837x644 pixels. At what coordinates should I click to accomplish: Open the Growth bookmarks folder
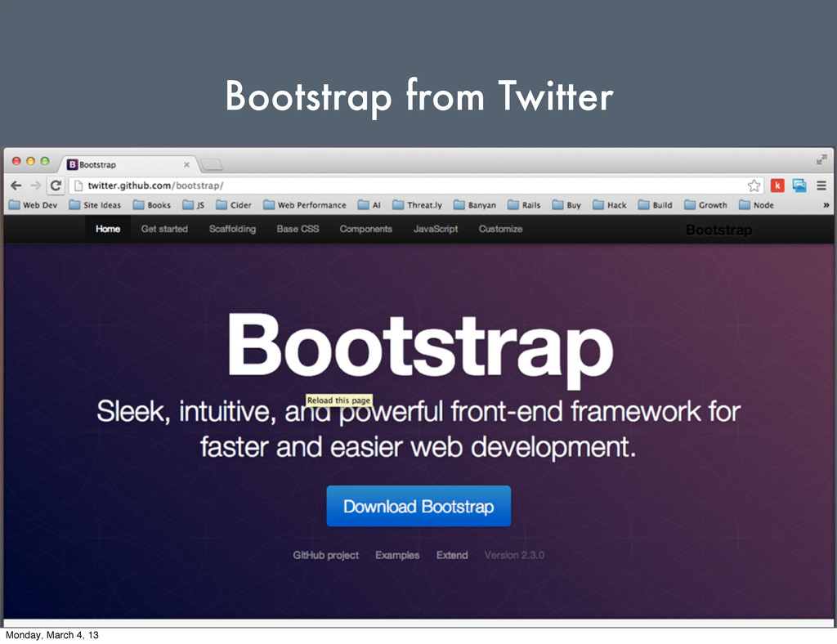pos(705,205)
